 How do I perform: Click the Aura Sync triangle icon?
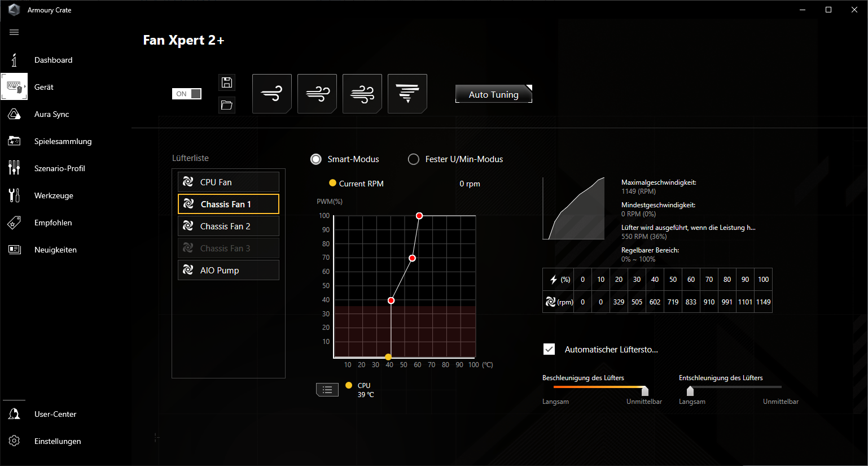14,114
